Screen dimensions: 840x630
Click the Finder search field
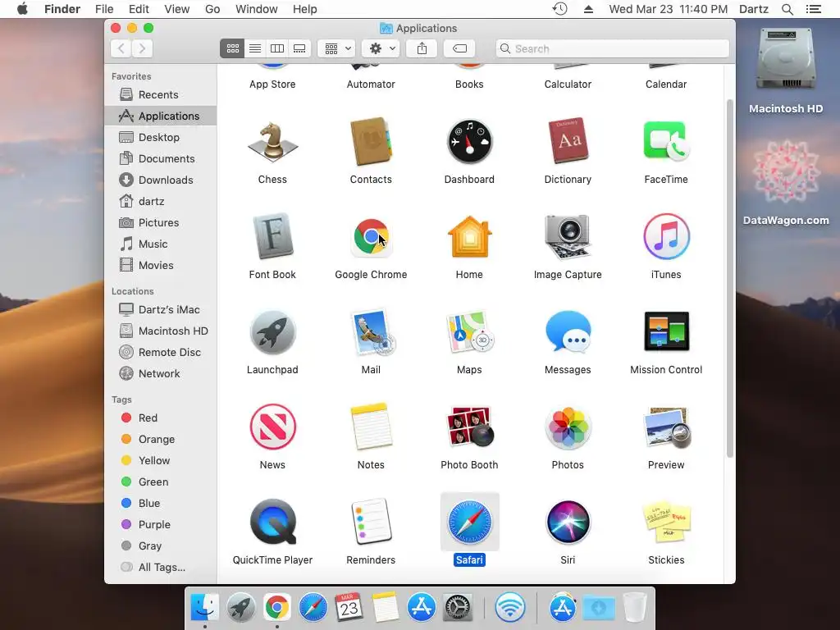coord(612,48)
